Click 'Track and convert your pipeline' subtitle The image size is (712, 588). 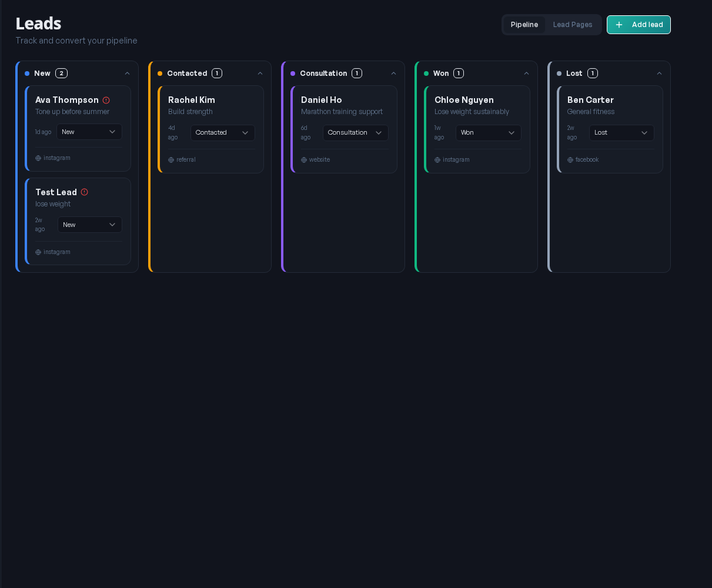[76, 41]
